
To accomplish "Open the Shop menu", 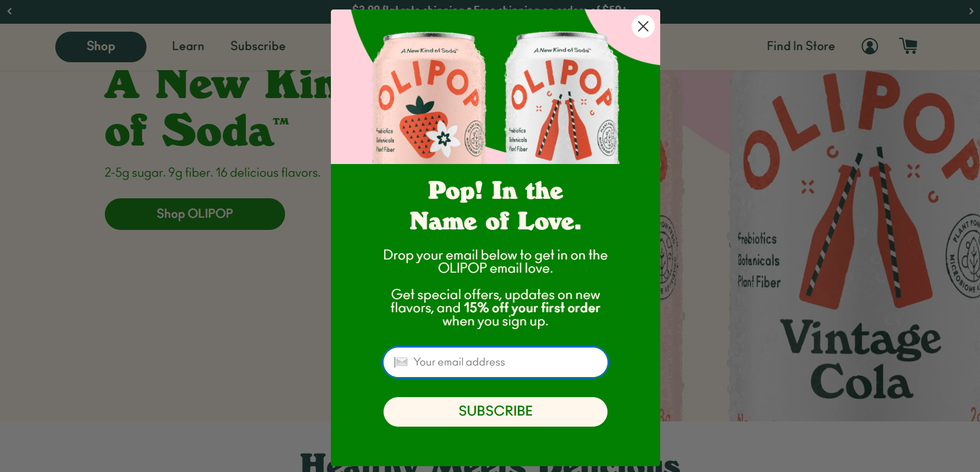I will [x=101, y=46].
